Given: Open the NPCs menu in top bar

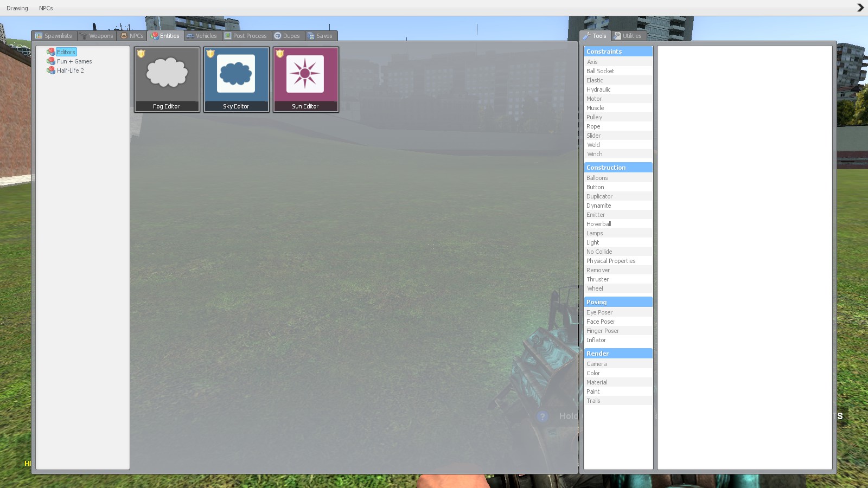Looking at the screenshot, I should pyautogui.click(x=46, y=8).
